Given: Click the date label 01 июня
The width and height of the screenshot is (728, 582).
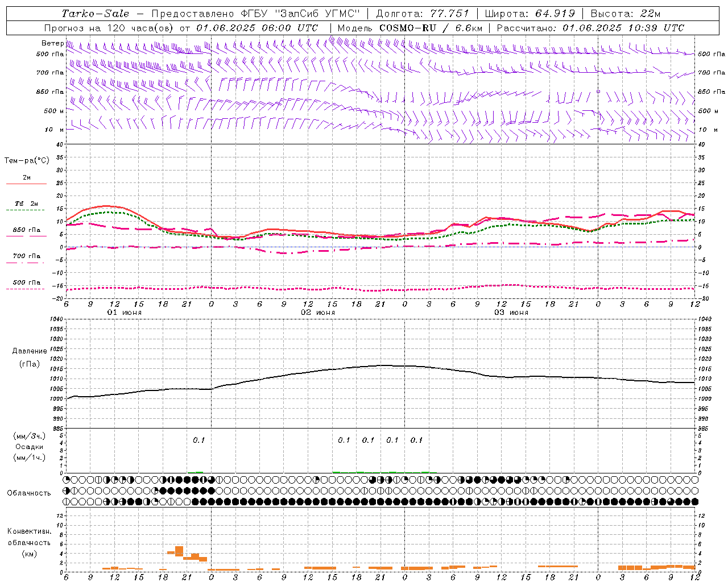Looking at the screenshot, I should [125, 313].
